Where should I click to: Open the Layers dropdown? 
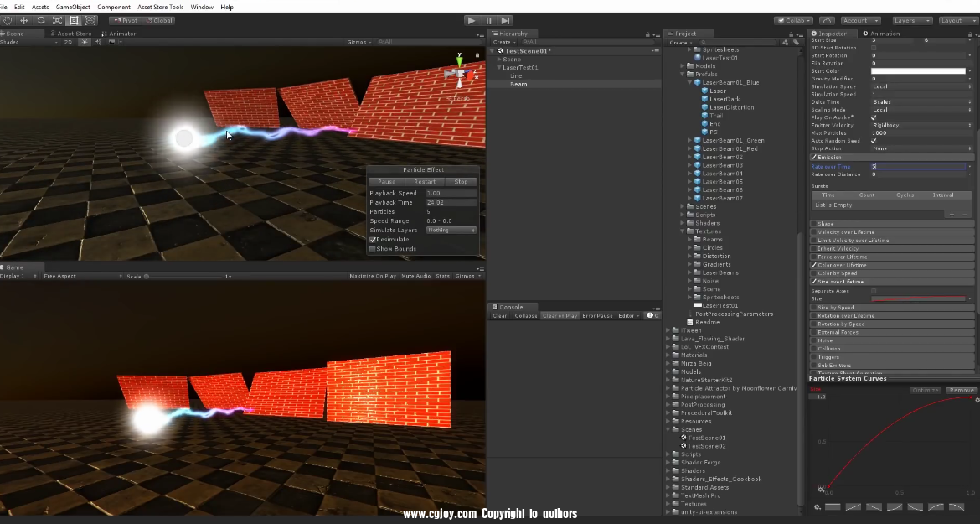pyautogui.click(x=911, y=20)
